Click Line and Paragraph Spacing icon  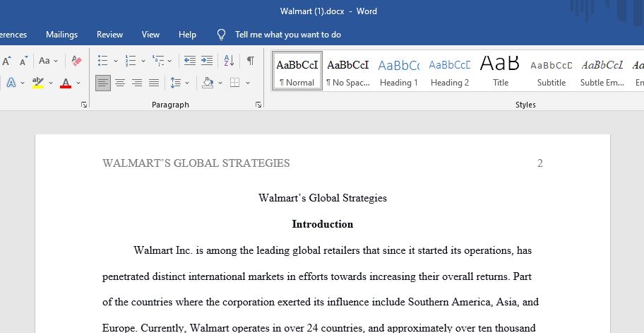(175, 83)
